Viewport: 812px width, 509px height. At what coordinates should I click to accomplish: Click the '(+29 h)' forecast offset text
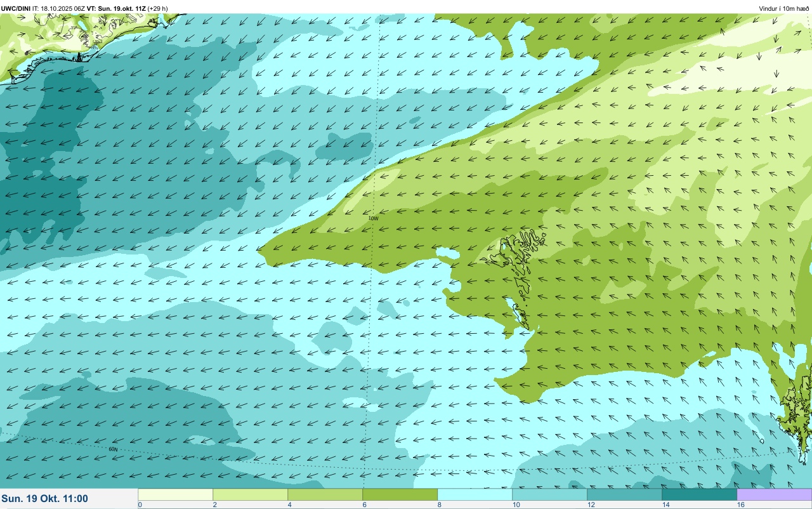pos(157,8)
